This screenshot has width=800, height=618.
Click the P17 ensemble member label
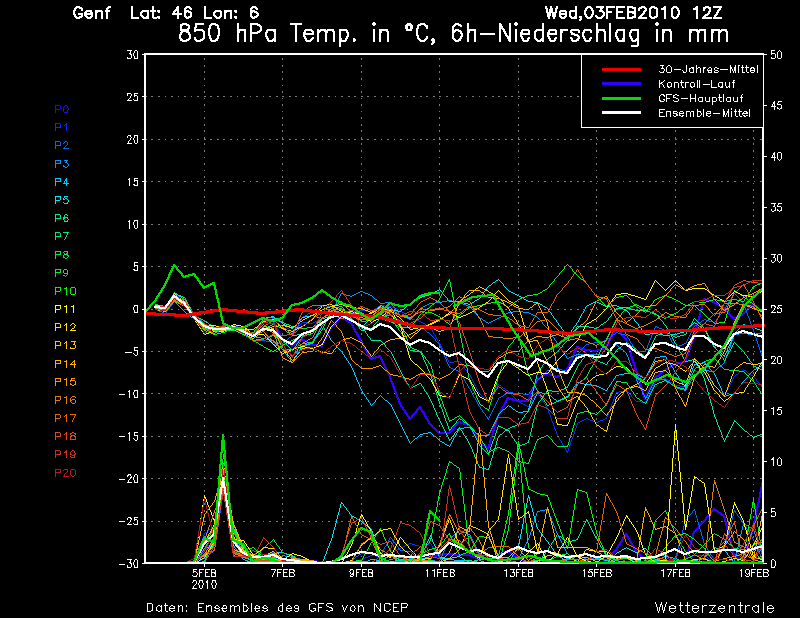click(x=65, y=418)
